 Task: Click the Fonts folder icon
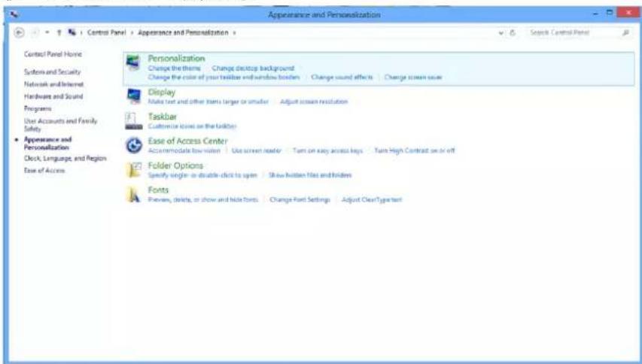pyautogui.click(x=133, y=194)
